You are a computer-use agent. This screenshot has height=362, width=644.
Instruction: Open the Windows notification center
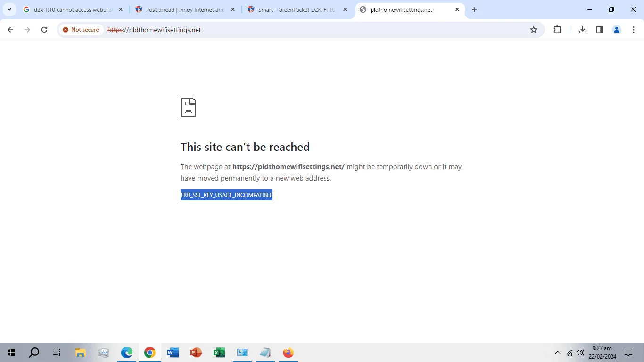pos(628,353)
